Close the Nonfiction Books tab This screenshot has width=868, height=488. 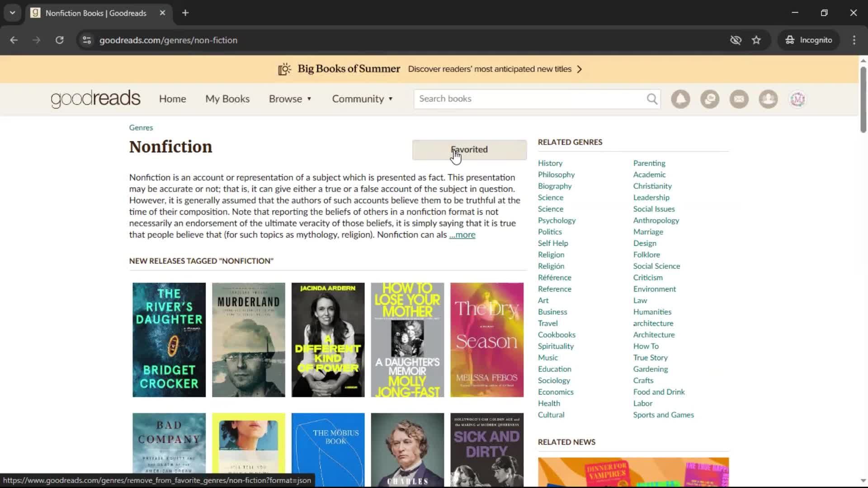pyautogui.click(x=162, y=13)
